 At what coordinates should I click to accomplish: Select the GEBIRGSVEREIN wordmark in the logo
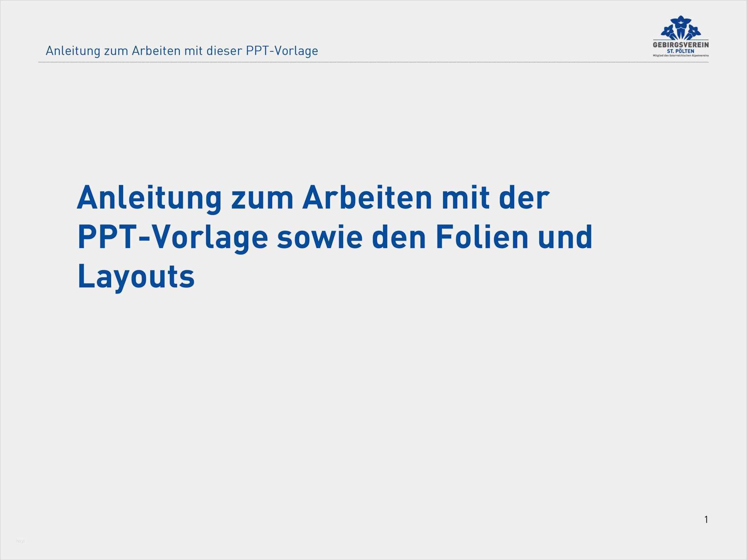coord(681,44)
